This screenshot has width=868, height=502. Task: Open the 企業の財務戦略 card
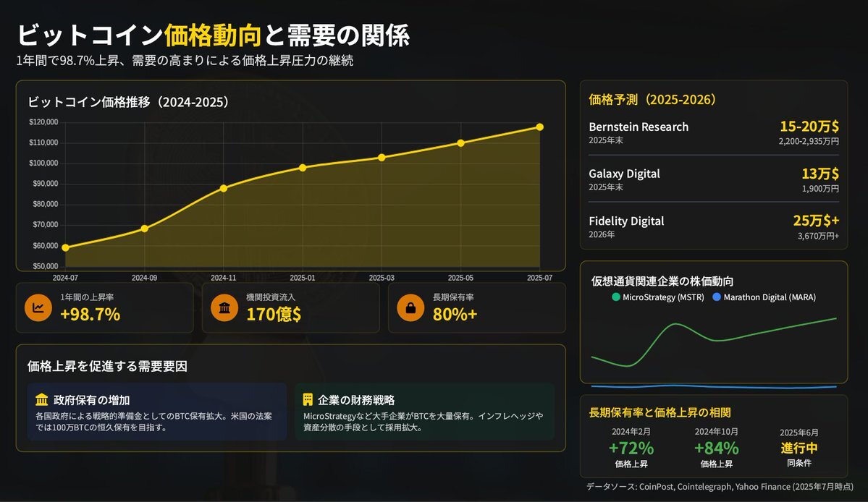coord(425,412)
